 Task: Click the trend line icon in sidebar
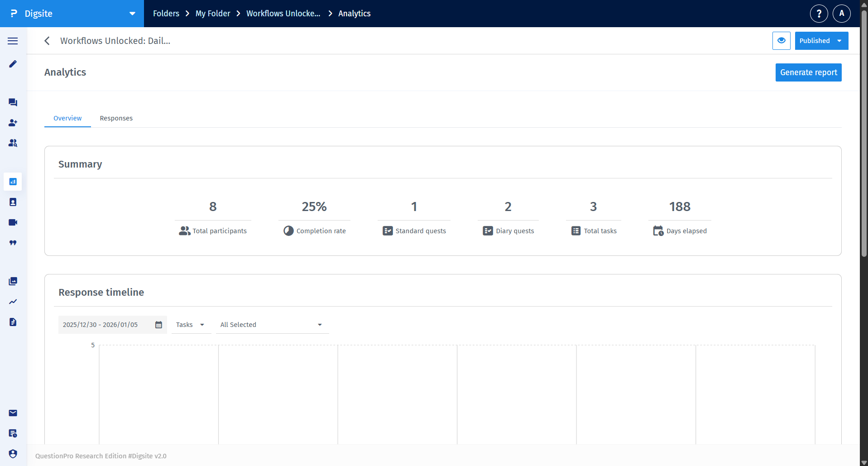click(13, 302)
